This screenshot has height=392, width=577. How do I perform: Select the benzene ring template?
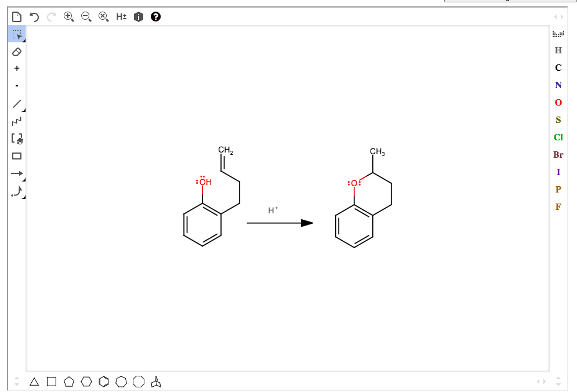click(x=104, y=382)
